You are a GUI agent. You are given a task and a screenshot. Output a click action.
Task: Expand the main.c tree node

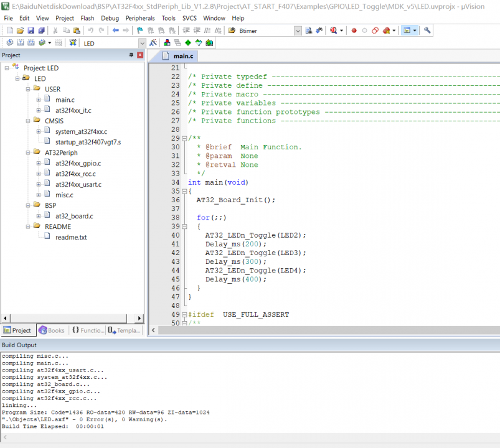(39, 100)
